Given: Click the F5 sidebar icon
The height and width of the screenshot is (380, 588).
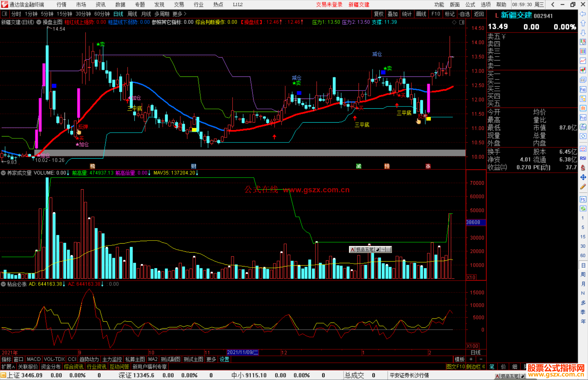Looking at the screenshot, I should 583,199.
